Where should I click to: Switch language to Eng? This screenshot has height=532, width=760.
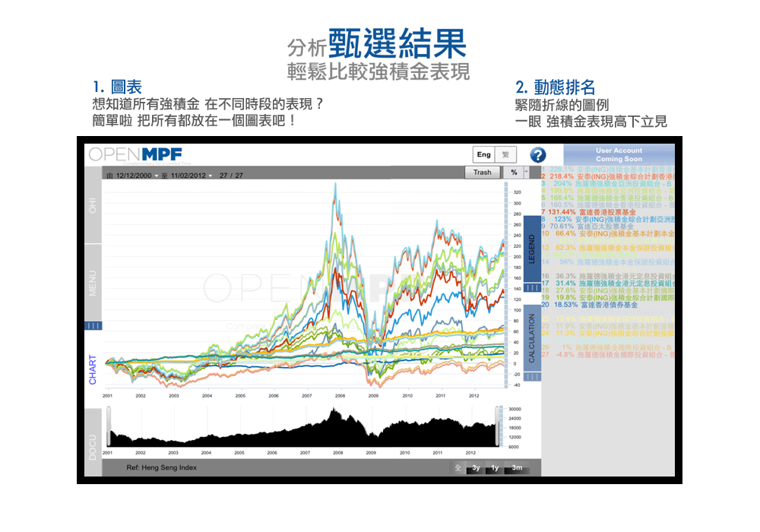click(483, 155)
